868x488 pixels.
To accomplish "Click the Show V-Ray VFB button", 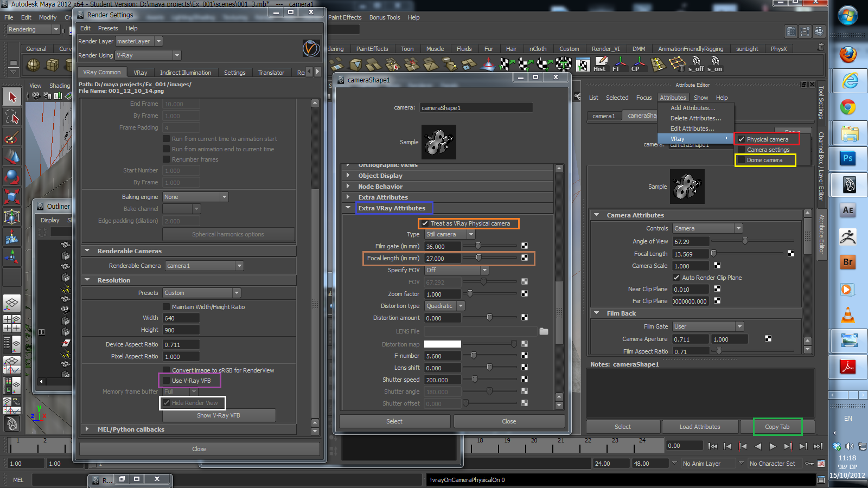I will click(219, 415).
